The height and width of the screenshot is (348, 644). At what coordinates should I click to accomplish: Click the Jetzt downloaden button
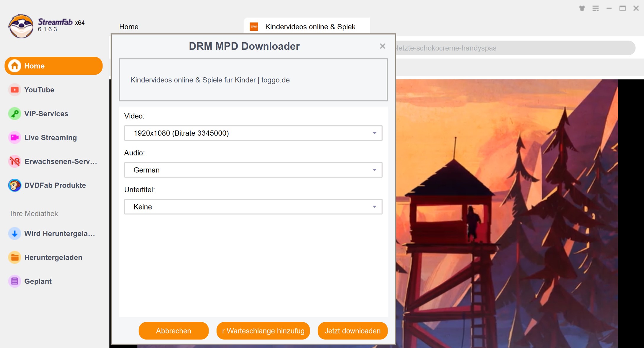(352, 331)
